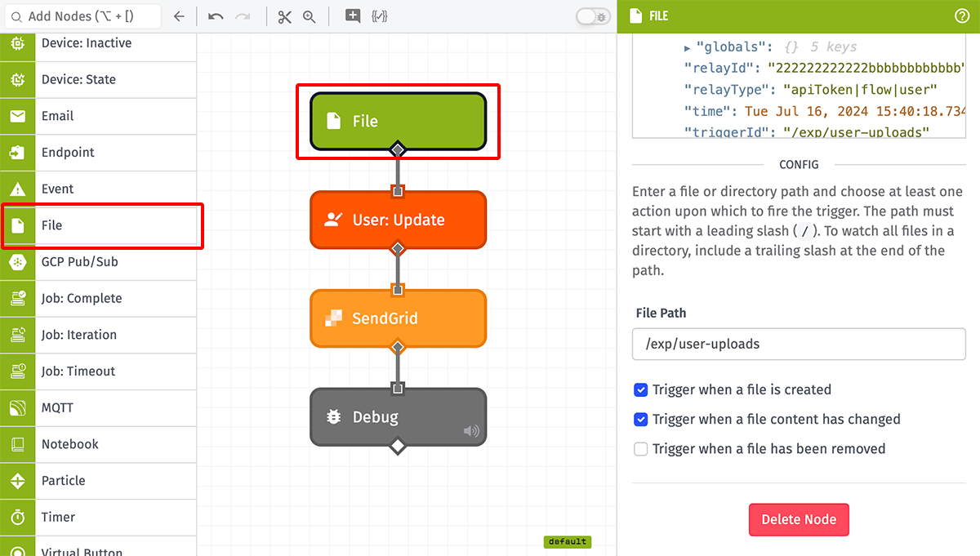Open help via question mark icon
Viewport: 980px width, 556px height.
click(x=962, y=16)
